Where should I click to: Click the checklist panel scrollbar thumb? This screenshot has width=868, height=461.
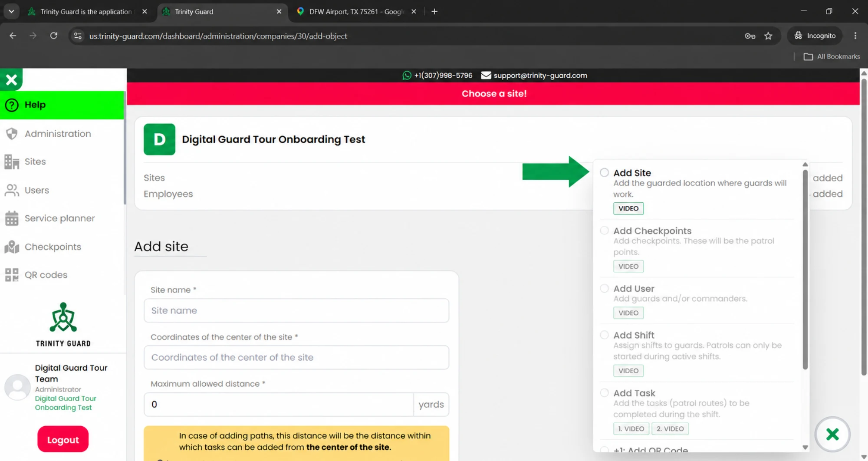click(x=805, y=269)
